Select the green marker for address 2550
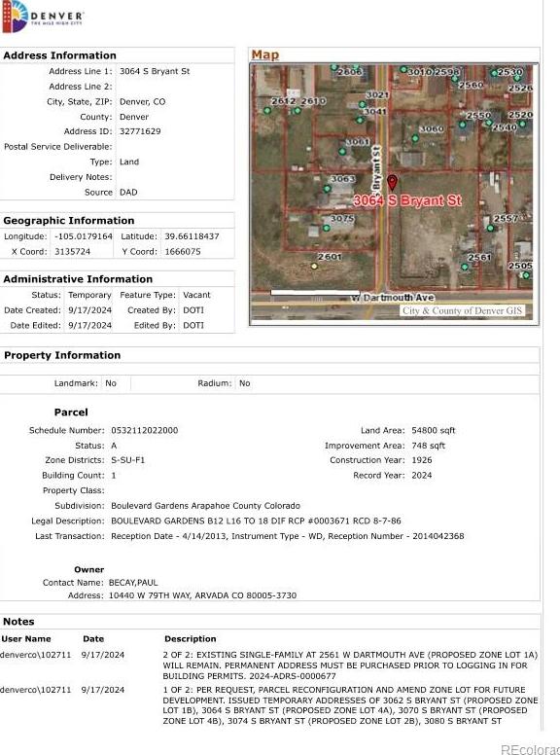This screenshot has height=755, width=560. pos(463,125)
